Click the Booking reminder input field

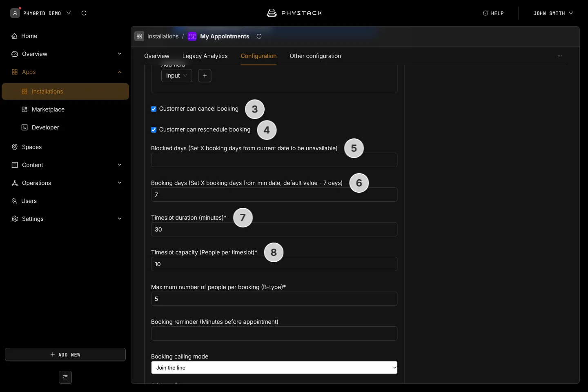(274, 334)
